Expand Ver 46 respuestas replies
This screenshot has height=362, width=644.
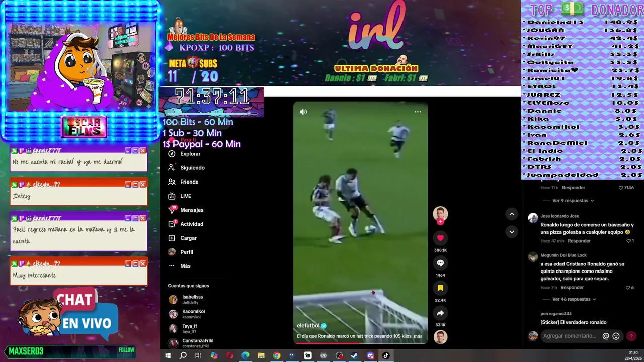pos(574,299)
